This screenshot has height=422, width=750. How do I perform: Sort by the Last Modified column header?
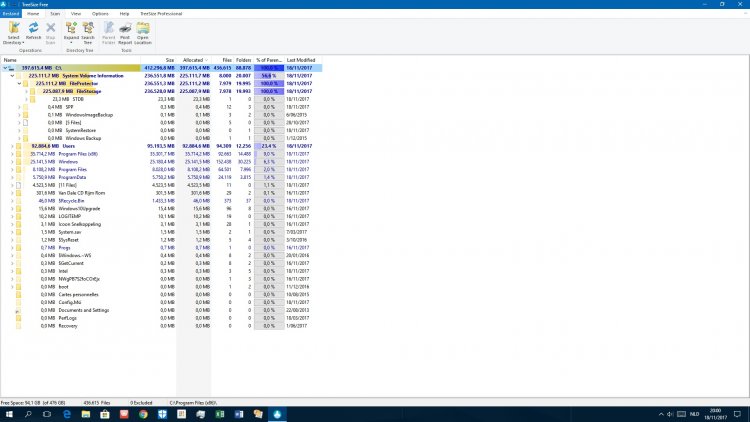(300, 60)
